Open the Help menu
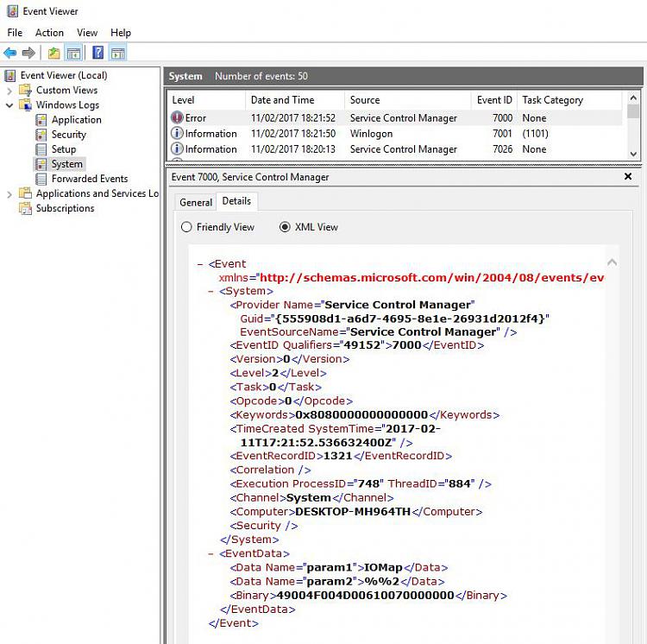The image size is (647, 644). 121,33
